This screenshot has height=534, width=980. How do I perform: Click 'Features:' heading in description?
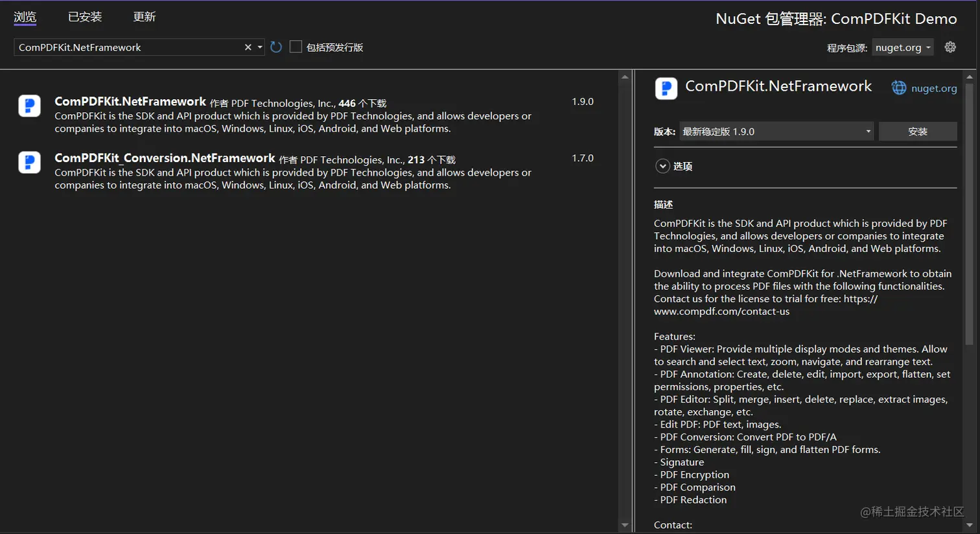point(675,336)
